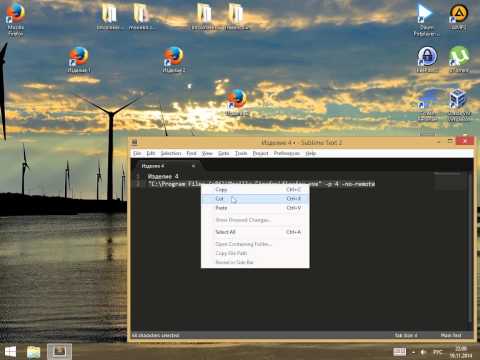Open the blue padlock KeePass desktop icon
Screen dimensions: 480x360
[427, 59]
